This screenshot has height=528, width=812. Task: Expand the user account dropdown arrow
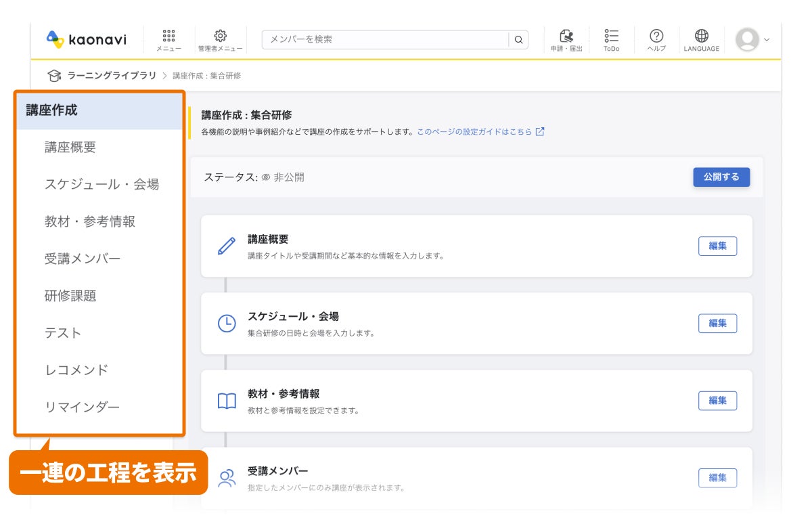pos(767,40)
